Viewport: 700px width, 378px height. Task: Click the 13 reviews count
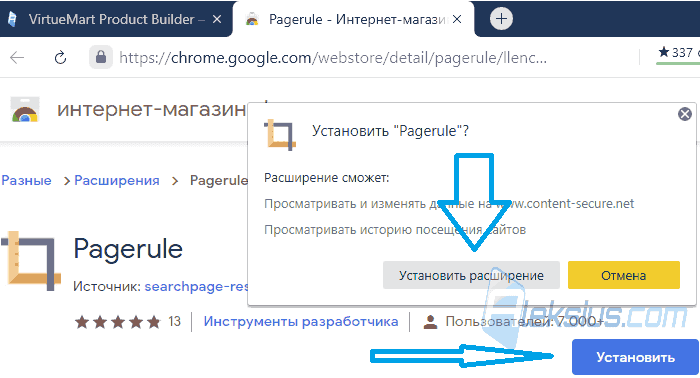(175, 321)
